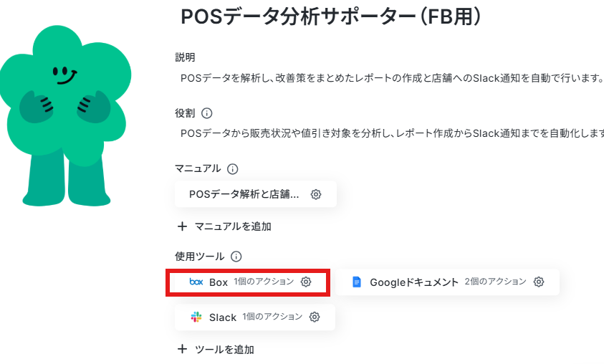The width and height of the screenshot is (604, 364).
Task: Click plus icon beside マニュアルを追加
Action: tap(182, 226)
